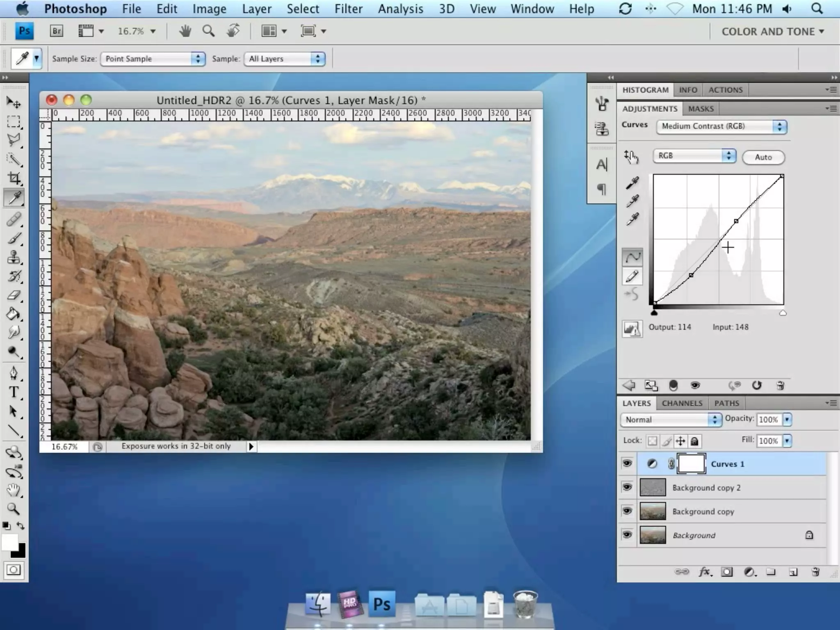The image size is (840, 630).
Task: Click the add layer mask icon
Action: click(x=727, y=572)
